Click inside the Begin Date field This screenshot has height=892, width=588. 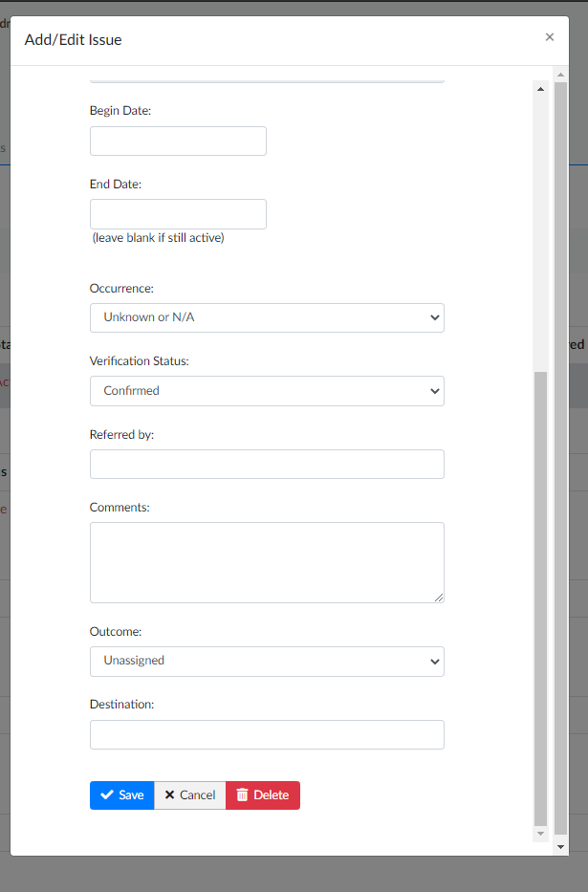coord(178,141)
